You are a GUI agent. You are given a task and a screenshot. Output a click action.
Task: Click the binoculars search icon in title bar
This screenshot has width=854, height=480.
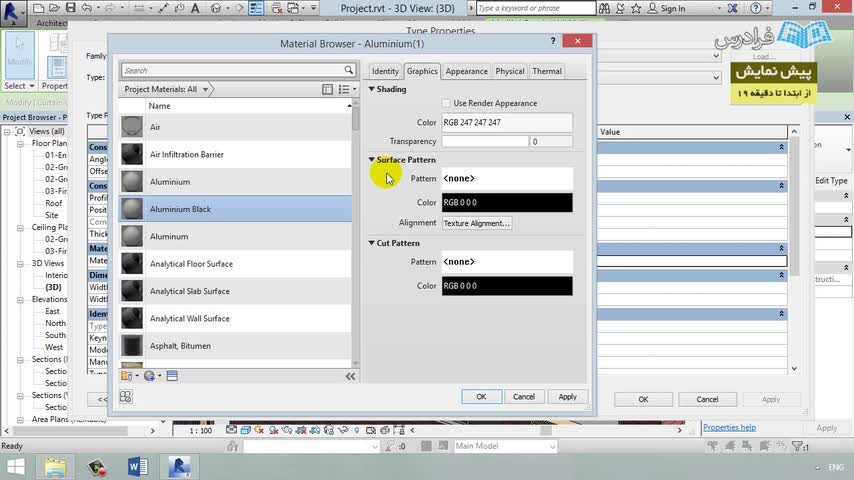pyautogui.click(x=605, y=8)
